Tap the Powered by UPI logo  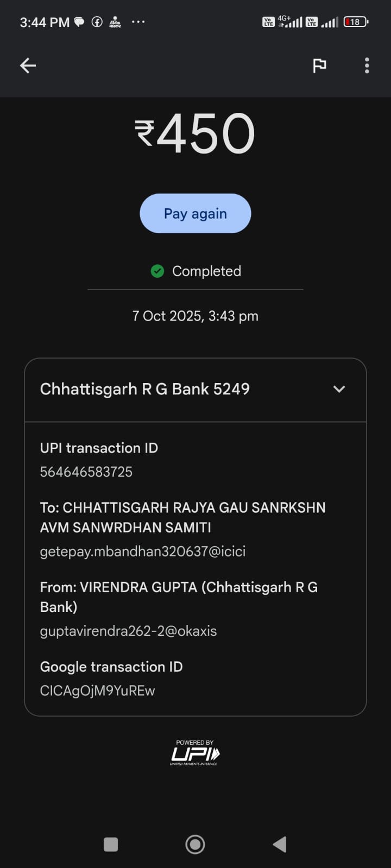195,752
